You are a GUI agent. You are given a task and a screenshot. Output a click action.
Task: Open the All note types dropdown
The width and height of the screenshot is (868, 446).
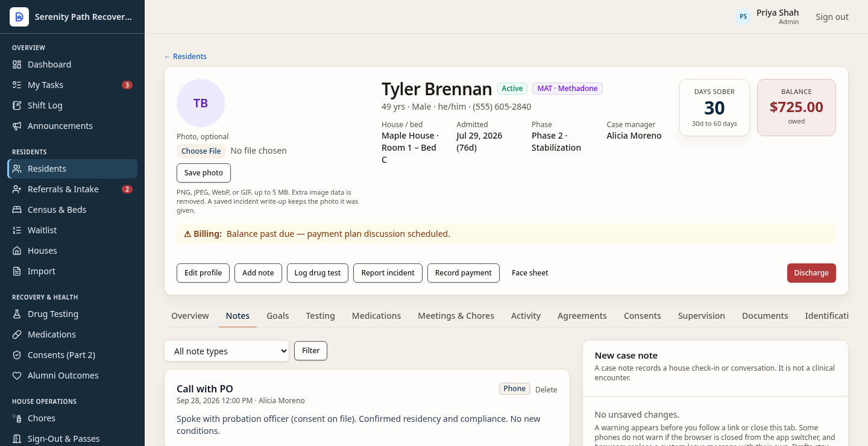[227, 351]
